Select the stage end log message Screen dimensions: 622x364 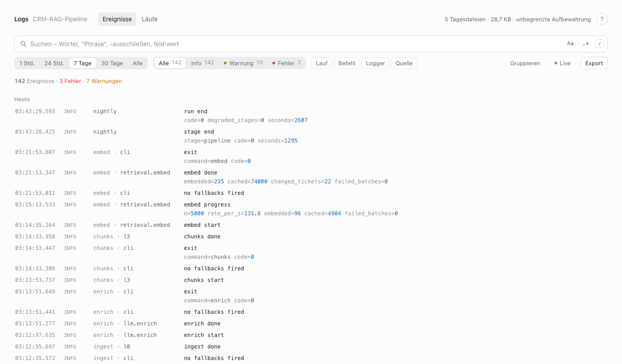(199, 132)
